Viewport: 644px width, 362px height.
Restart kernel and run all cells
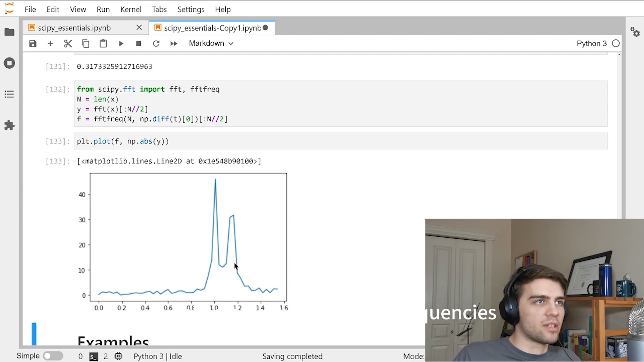click(174, 44)
